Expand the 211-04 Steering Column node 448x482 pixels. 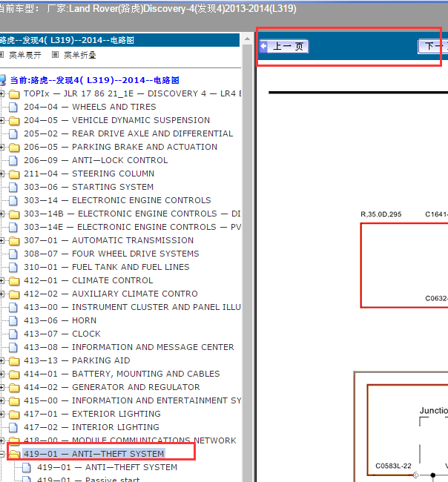[1, 174]
